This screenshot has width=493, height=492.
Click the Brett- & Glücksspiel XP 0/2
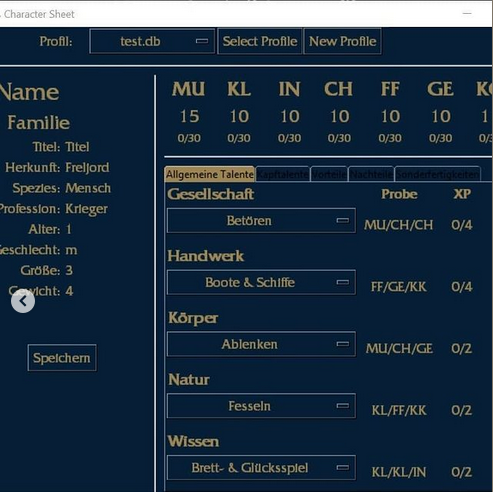point(462,472)
